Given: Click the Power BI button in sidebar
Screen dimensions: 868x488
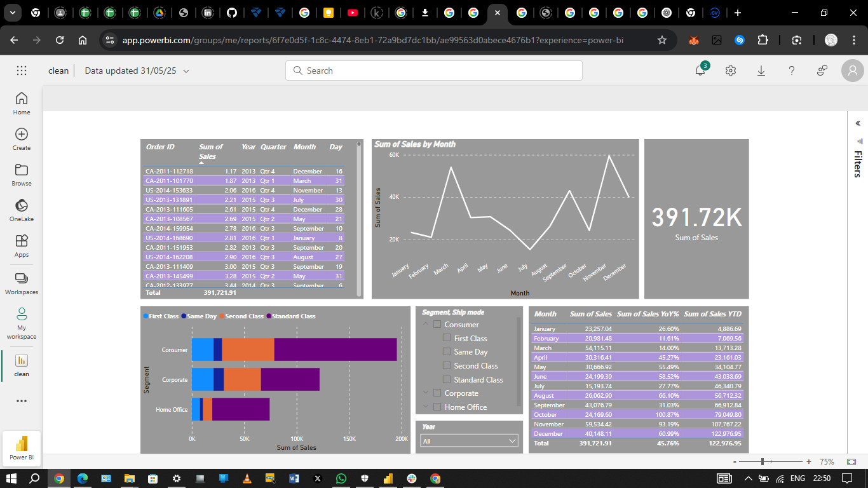Looking at the screenshot, I should coord(22,448).
